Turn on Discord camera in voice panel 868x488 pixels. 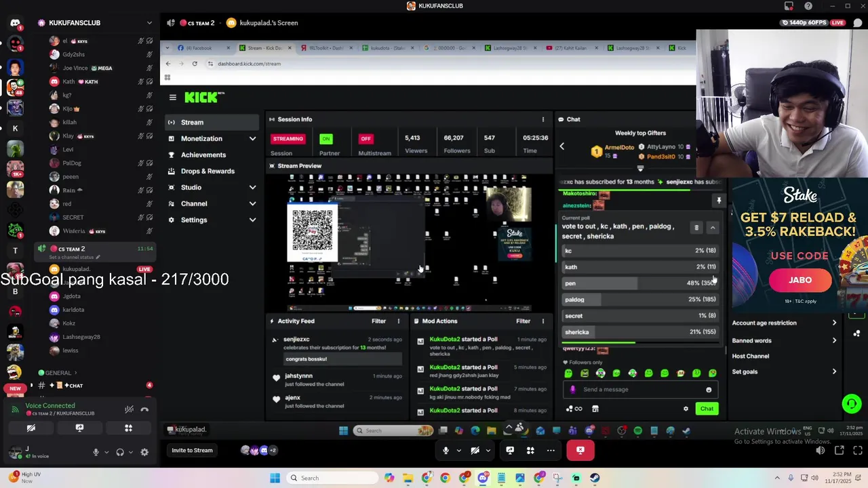[31, 428]
